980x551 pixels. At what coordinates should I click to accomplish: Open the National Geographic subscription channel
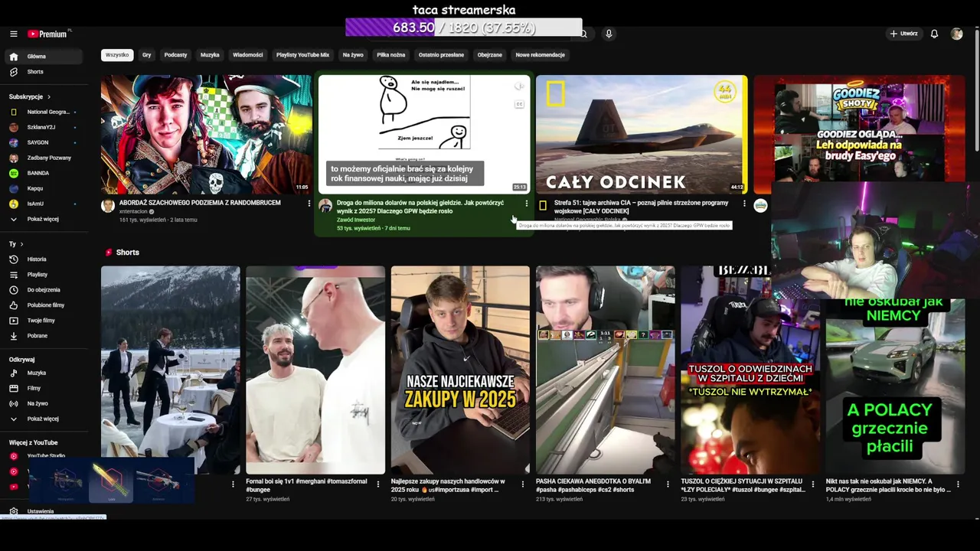coord(45,112)
